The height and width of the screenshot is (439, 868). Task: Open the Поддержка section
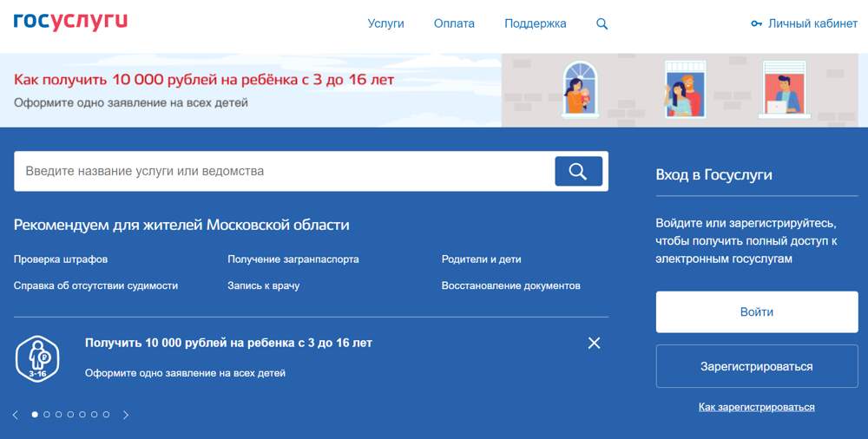click(x=535, y=23)
